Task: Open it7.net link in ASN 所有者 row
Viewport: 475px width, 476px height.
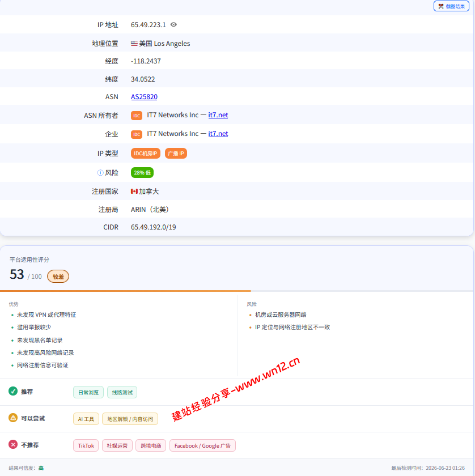Action: 218,115
